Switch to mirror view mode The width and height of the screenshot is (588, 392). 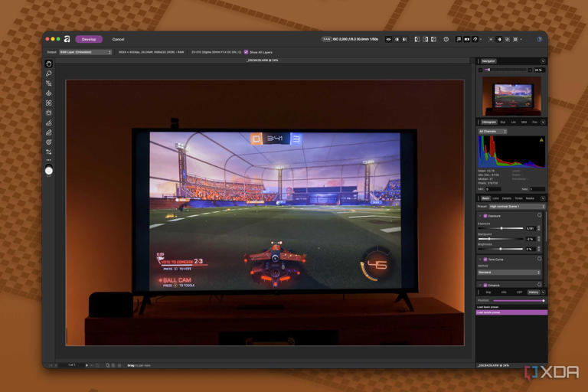coord(404,39)
